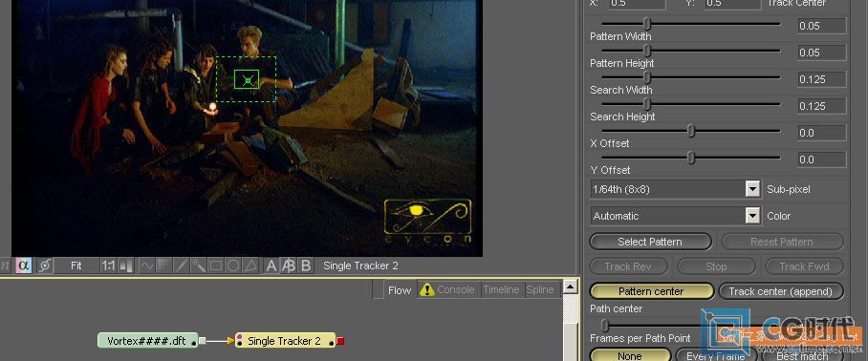Screen dimensions: 868x361
Task: Click the spiral channel icon beside alpha
Action: click(45, 265)
